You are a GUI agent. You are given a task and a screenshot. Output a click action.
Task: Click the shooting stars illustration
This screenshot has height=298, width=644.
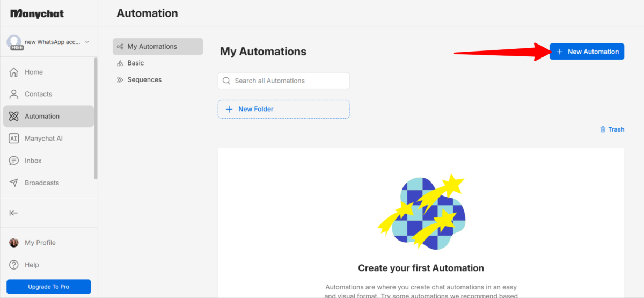tap(421, 212)
